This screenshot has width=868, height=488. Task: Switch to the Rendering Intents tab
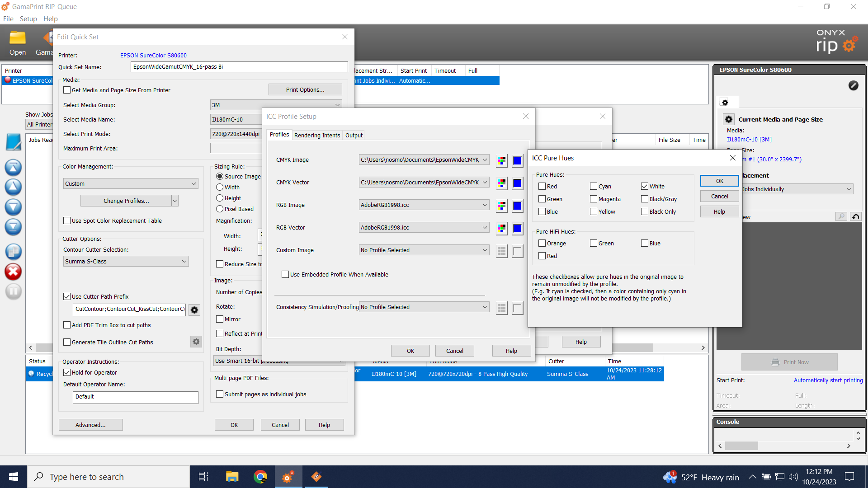(x=317, y=135)
